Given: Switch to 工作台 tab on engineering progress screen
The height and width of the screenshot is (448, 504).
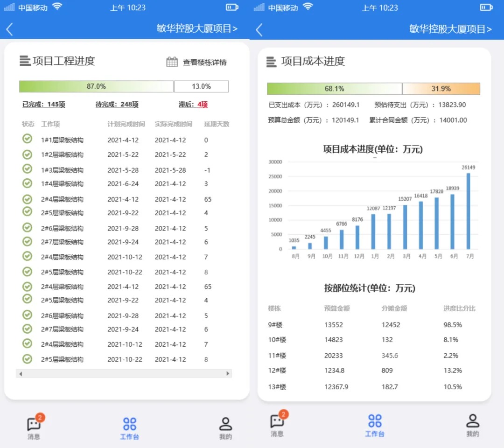Looking at the screenshot, I should [x=130, y=427].
